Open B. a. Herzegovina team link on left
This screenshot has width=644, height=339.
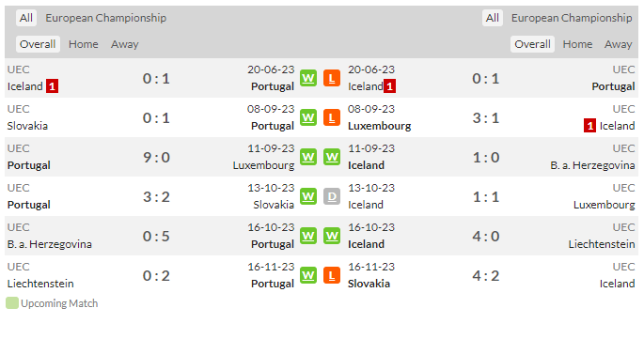coord(49,244)
